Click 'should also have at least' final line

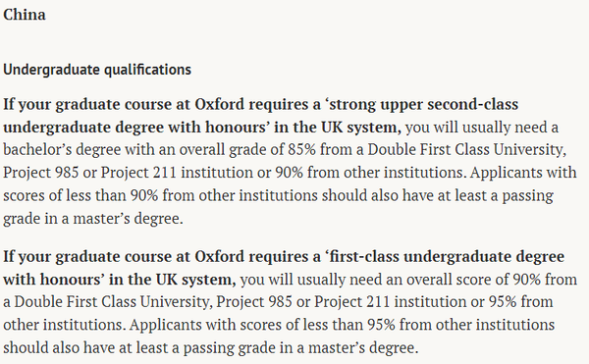(x=85, y=347)
